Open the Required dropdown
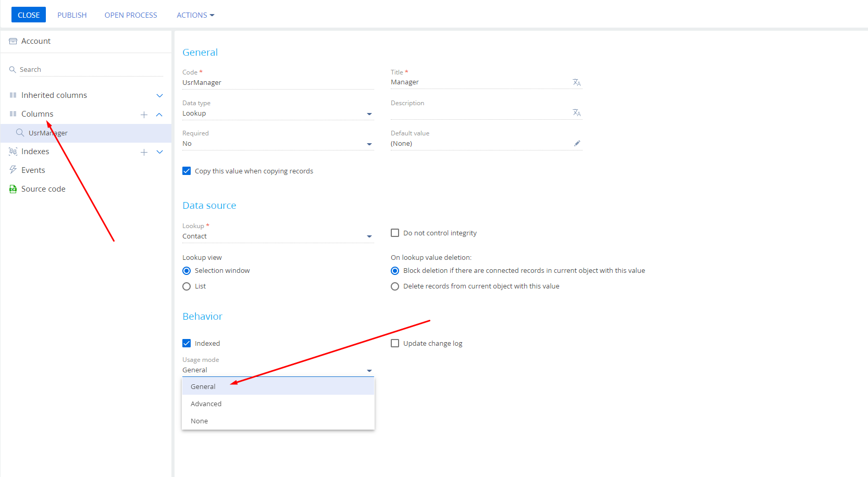Image resolution: width=868 pixels, height=477 pixels. [x=369, y=144]
